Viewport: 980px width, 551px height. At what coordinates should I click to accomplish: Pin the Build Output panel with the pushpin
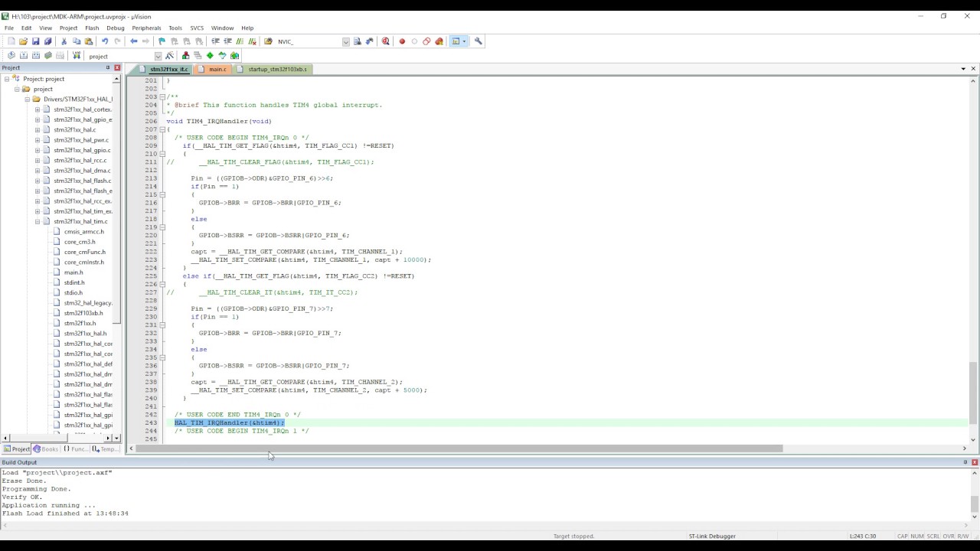coord(965,462)
